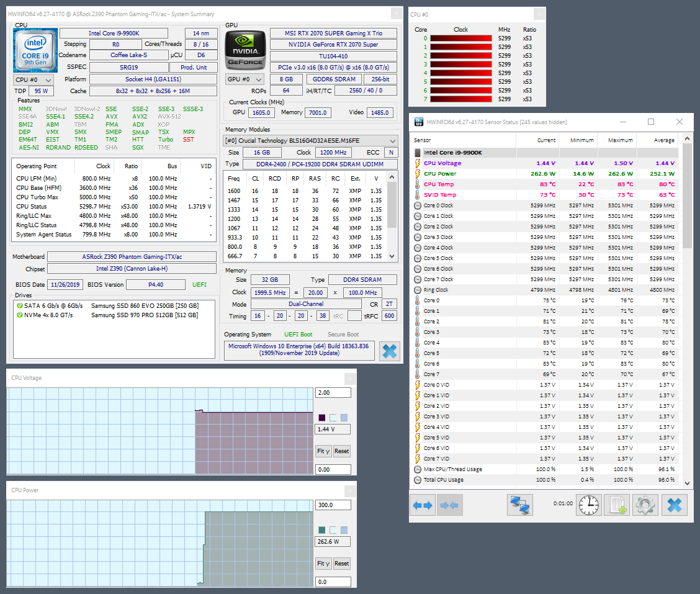Click the blue X in System Summary

click(x=390, y=351)
